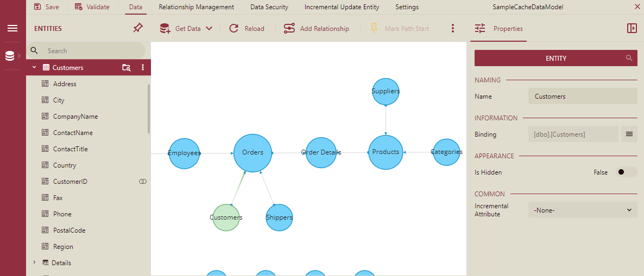Preview data for Customers entity
644x276 pixels.
tap(127, 68)
